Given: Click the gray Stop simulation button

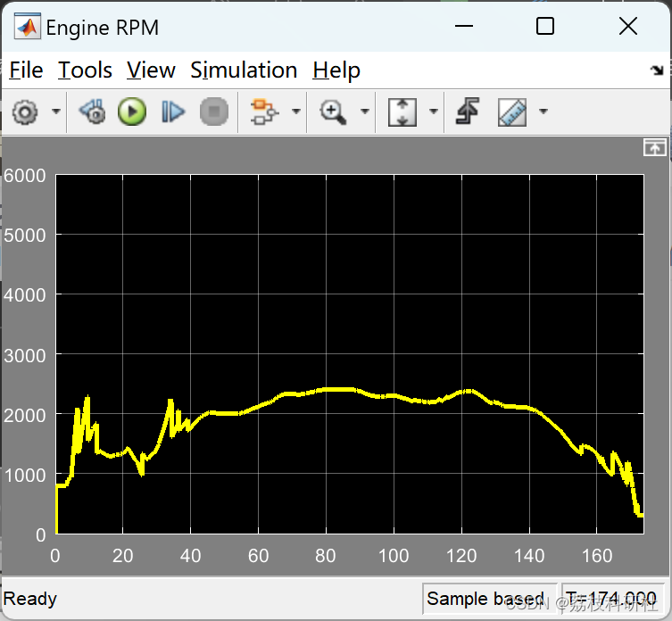Looking at the screenshot, I should [x=214, y=112].
